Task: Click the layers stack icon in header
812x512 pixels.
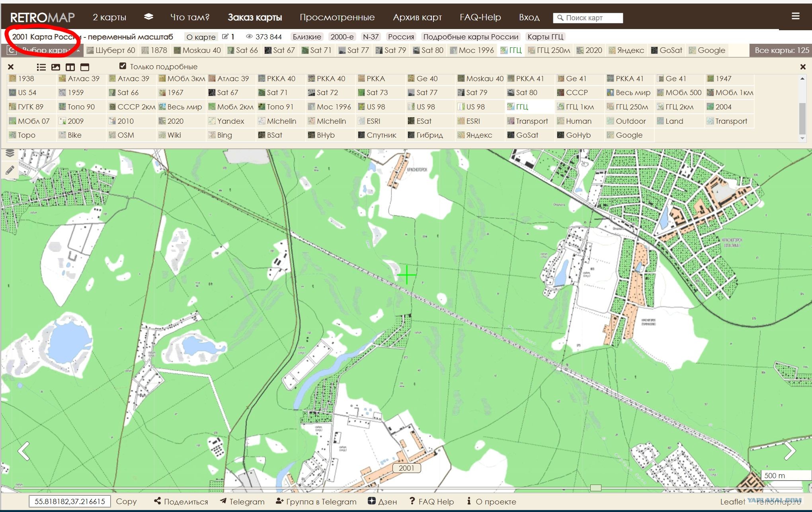Action: [148, 17]
